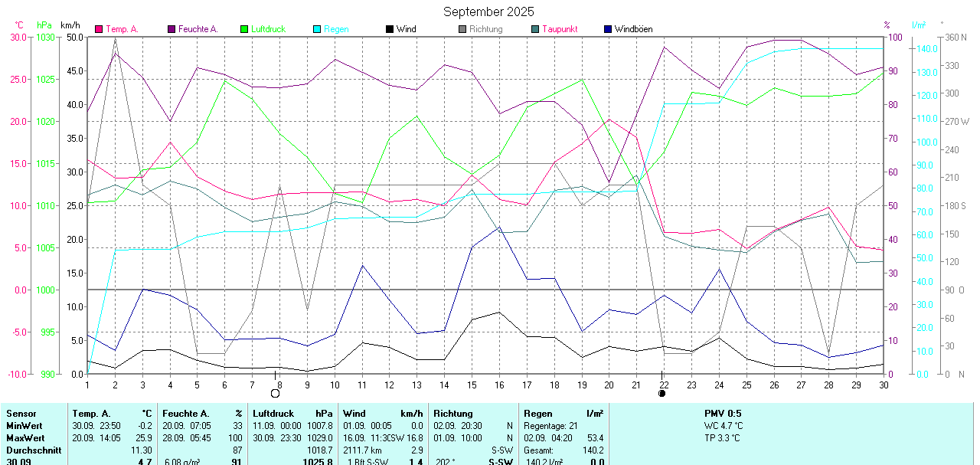Screen dimensions: 980x465
Task: Click the km/h axis unit label at top left
Action: 70,25
